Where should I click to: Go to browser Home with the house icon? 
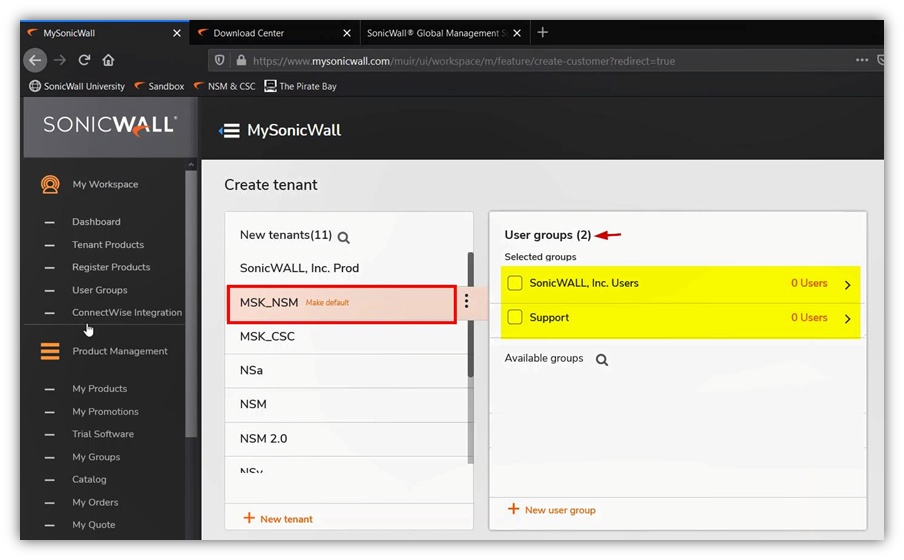coord(108,60)
